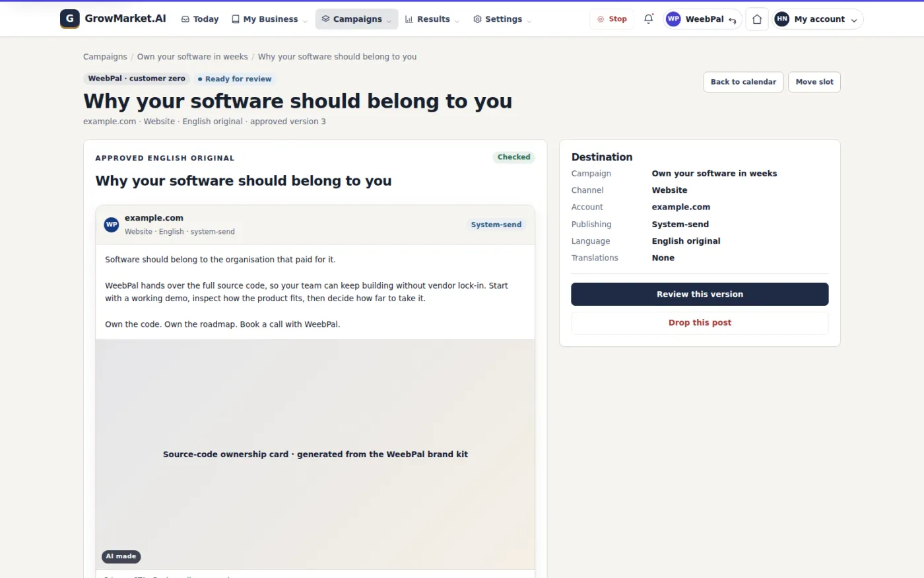The width and height of the screenshot is (924, 578).
Task: Go back to calendar
Action: [x=743, y=82]
